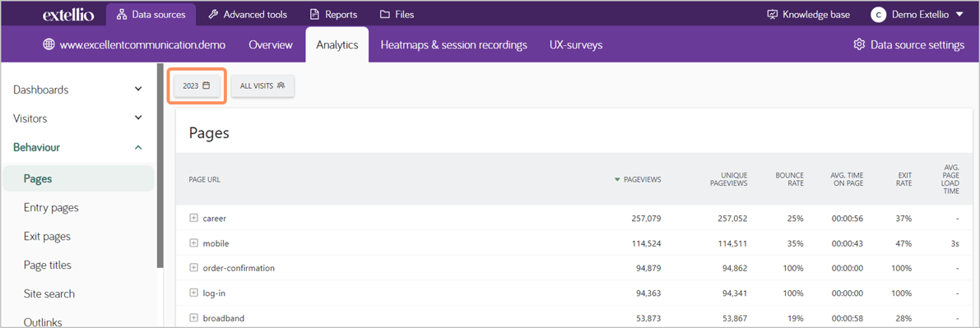Image resolution: width=980 pixels, height=328 pixels.
Task: Click the ALL VISITS segment button
Action: tap(262, 85)
